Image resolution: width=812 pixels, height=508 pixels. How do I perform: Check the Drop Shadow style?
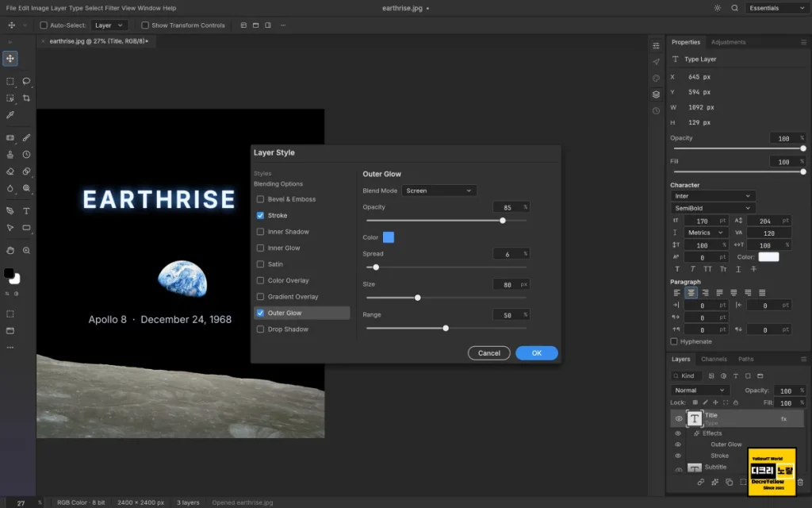[260, 329]
